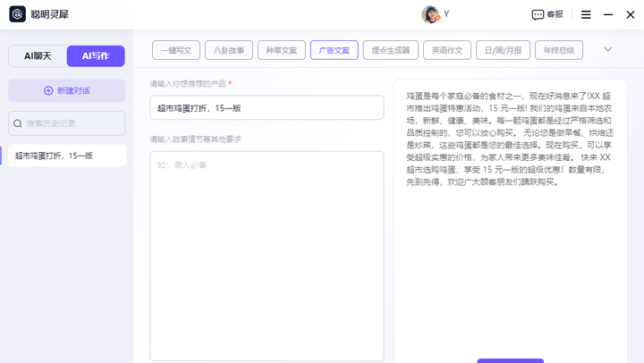Select the 日/周/月报 template tab
The height and width of the screenshot is (363, 644).
(503, 50)
